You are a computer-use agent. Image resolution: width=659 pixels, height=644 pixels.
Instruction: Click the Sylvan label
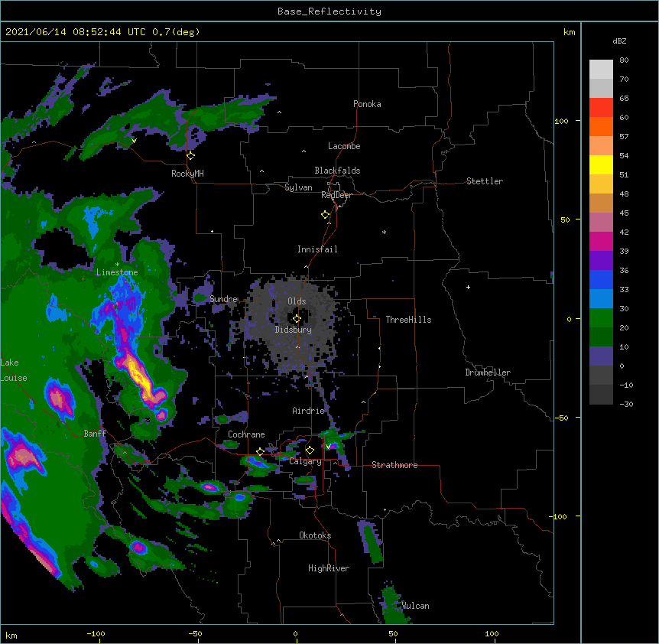298,187
